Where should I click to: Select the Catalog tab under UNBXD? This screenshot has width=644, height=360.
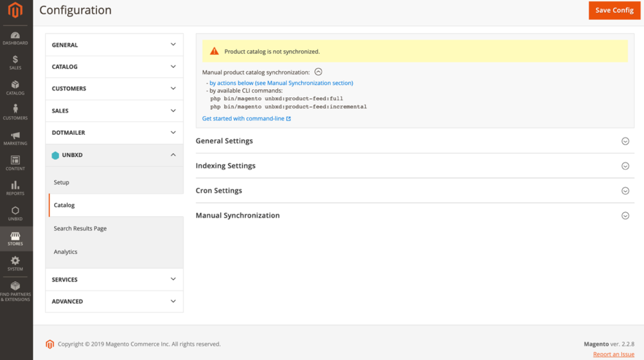click(116, 205)
